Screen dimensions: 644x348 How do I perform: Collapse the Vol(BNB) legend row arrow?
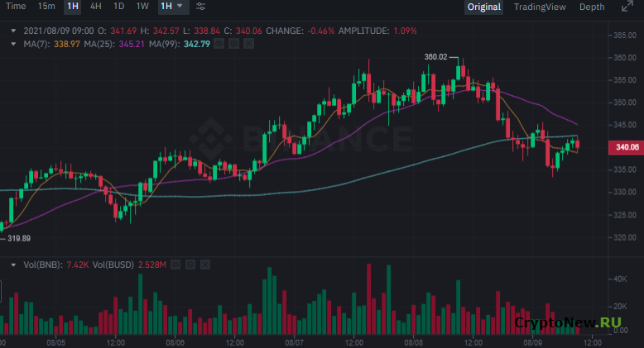(x=13, y=265)
